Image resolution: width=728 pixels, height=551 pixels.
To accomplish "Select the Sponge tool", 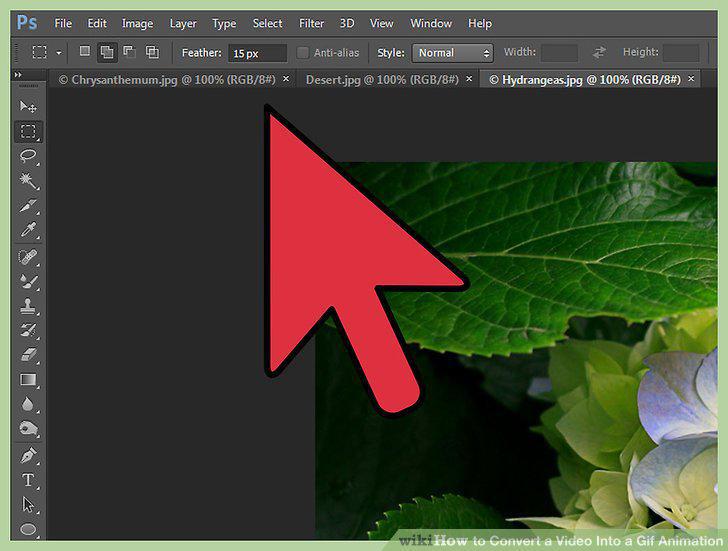I will (28, 428).
